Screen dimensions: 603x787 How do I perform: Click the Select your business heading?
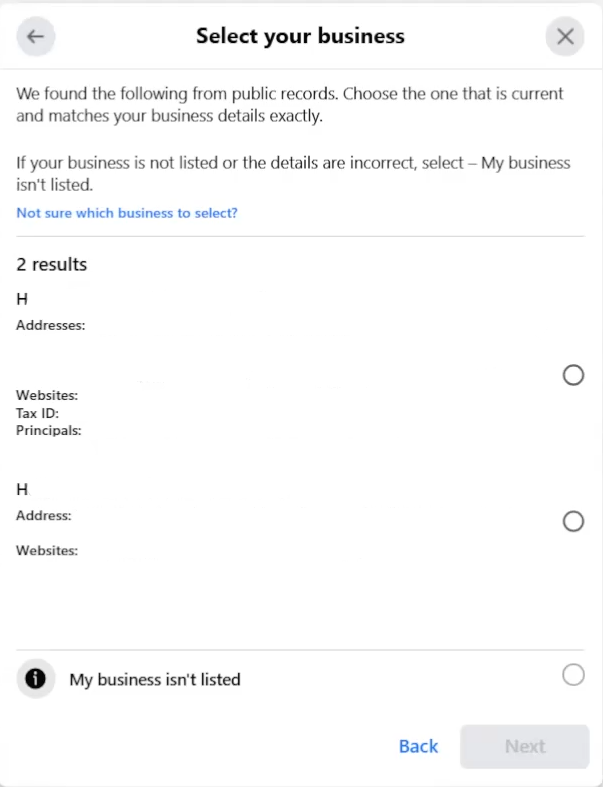coord(300,37)
